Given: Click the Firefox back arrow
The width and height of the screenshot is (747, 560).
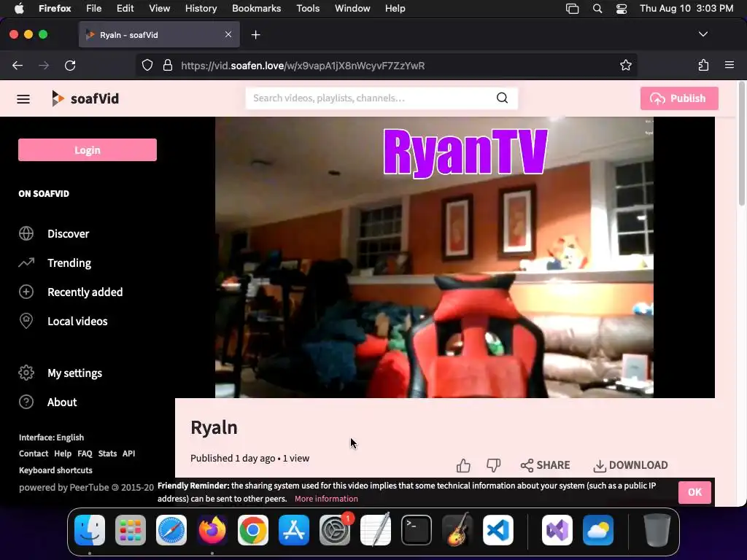Looking at the screenshot, I should 18,66.
